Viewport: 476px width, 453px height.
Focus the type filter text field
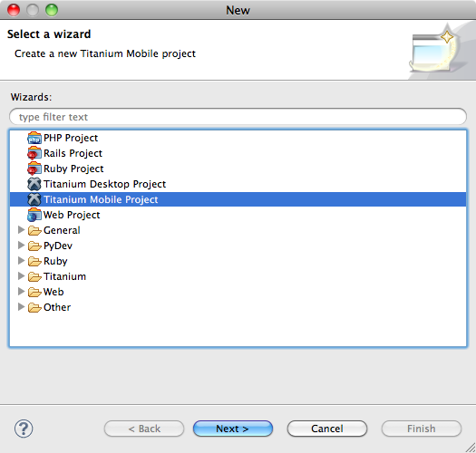point(238,117)
